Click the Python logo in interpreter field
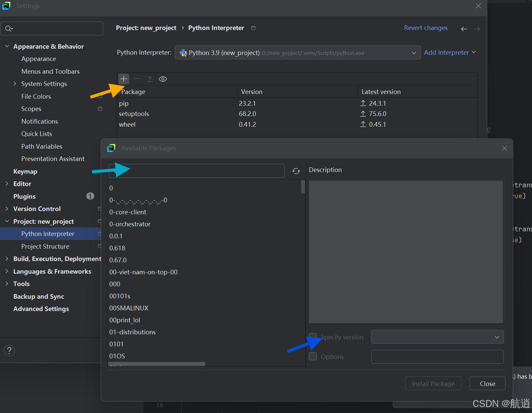Viewport: 532px width, 413px height. tap(183, 53)
